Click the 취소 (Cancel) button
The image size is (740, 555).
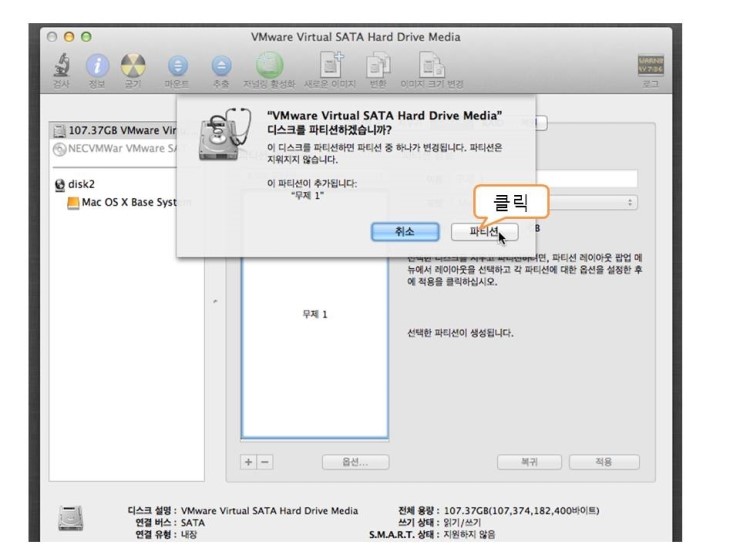click(405, 232)
